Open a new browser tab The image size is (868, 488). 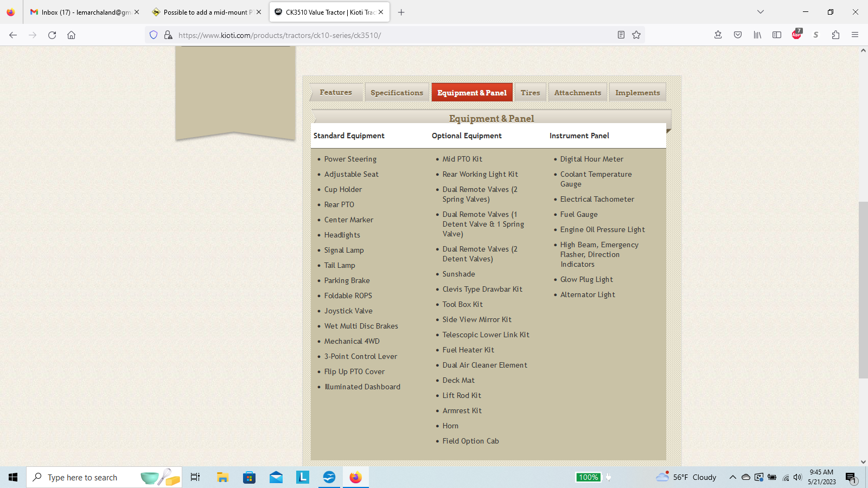click(x=401, y=12)
